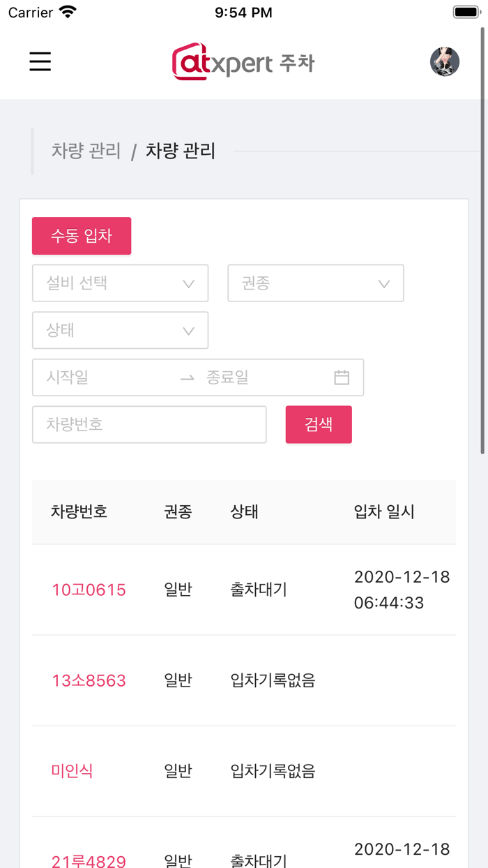The image size is (488, 868).
Task: Click the arrow between 시작일 and 종료일
Action: (x=187, y=377)
